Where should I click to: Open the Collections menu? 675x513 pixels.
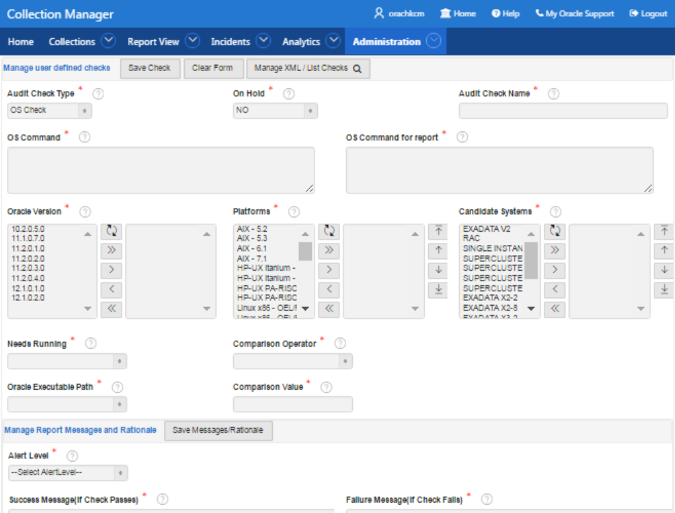coord(72,42)
